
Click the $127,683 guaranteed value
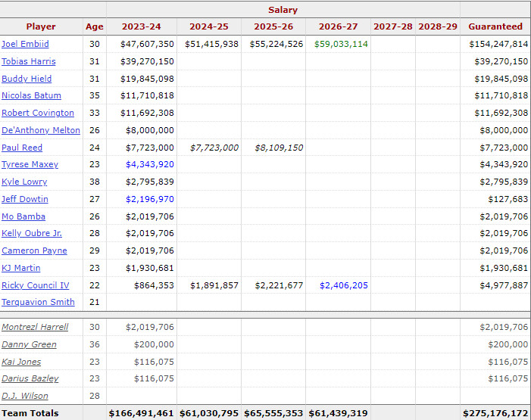(x=508, y=199)
